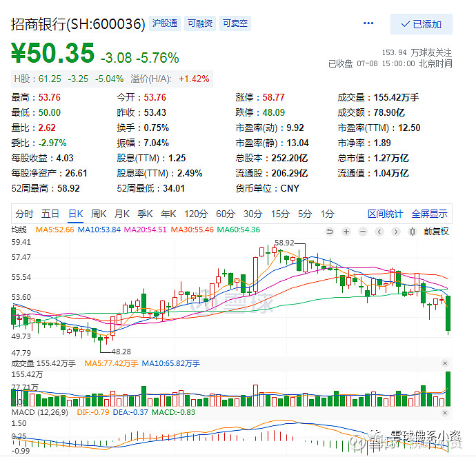Click the 48.28 low marker on chart
476x457 pixels.
121,352
